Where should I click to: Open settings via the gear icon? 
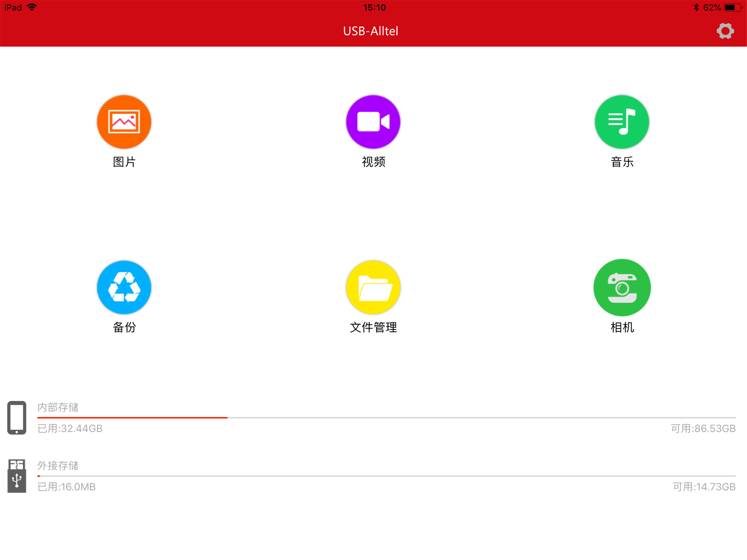725,31
